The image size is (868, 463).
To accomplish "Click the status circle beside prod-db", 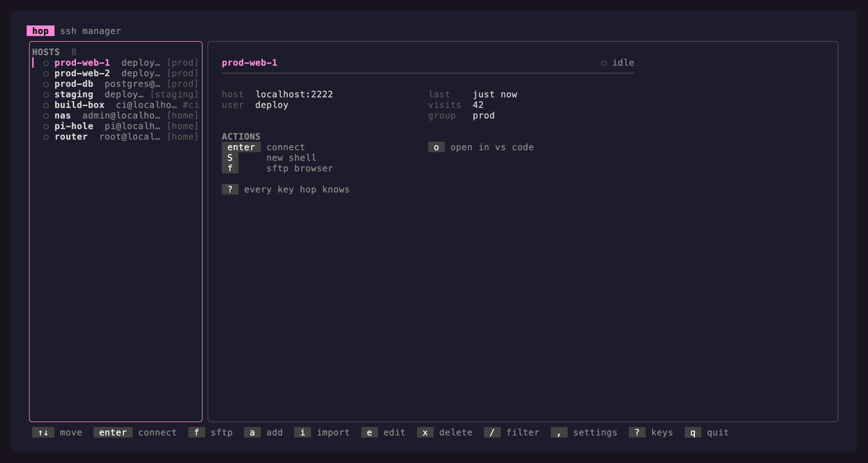I will pos(46,84).
